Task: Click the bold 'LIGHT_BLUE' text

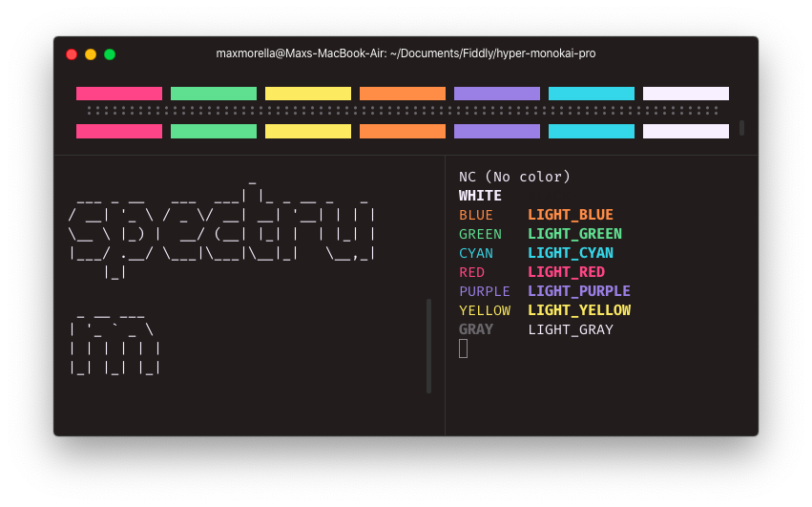Action: [x=571, y=215]
